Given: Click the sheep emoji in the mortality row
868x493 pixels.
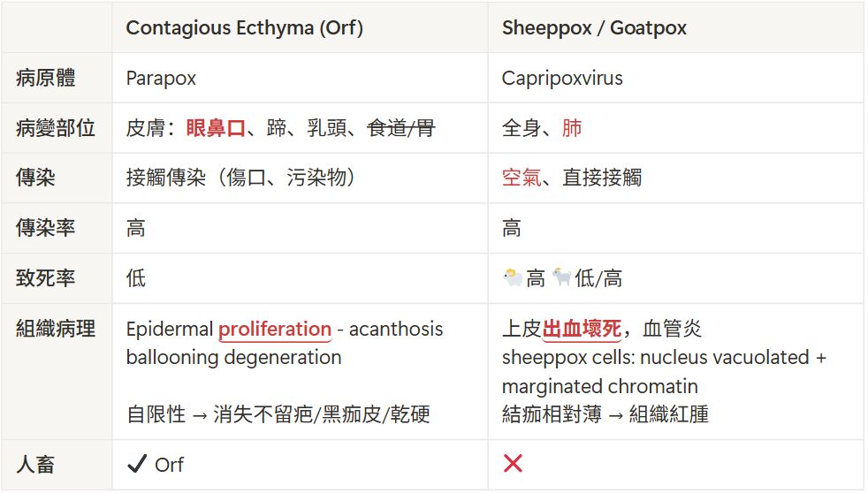Looking at the screenshot, I should 512,279.
